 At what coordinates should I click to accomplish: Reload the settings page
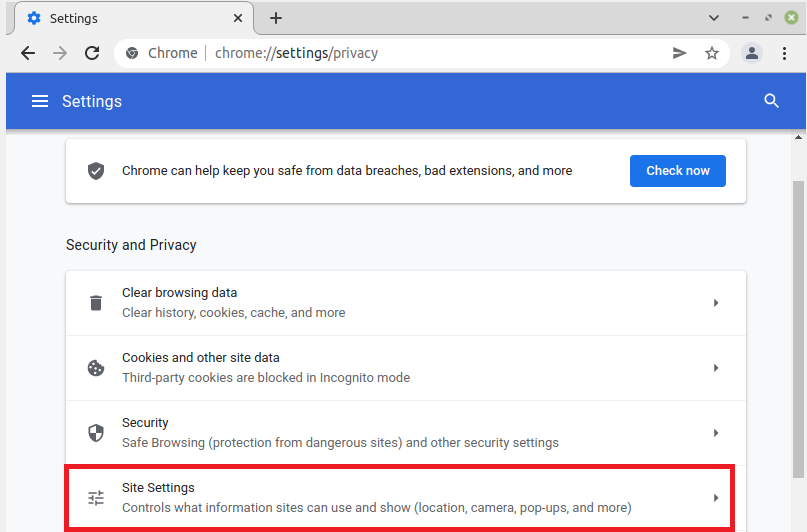(92, 53)
